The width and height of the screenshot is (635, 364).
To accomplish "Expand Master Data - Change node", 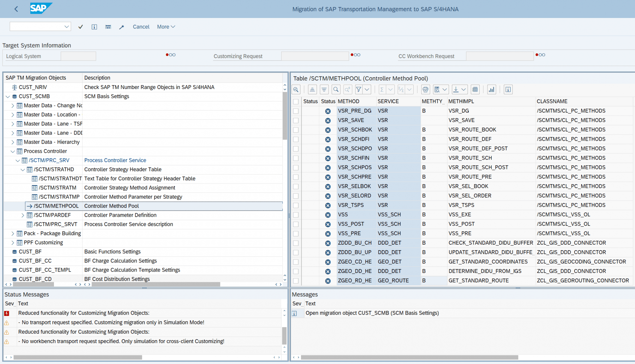I will click(13, 106).
